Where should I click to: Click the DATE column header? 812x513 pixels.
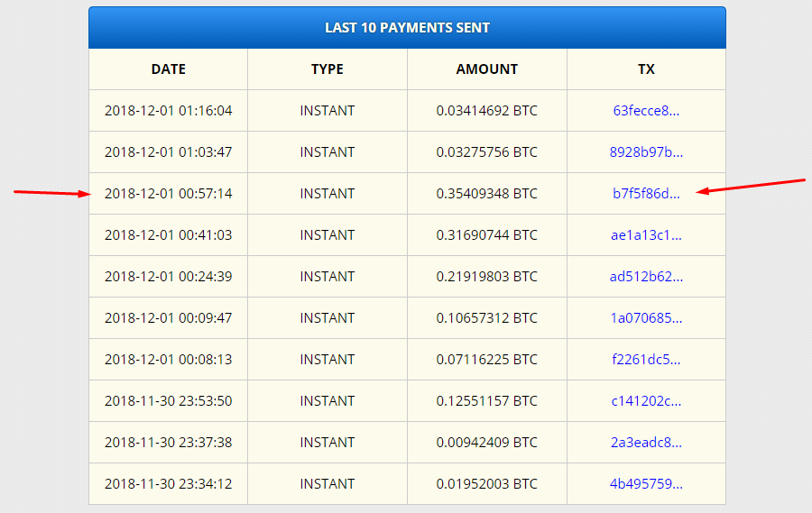tap(169, 69)
